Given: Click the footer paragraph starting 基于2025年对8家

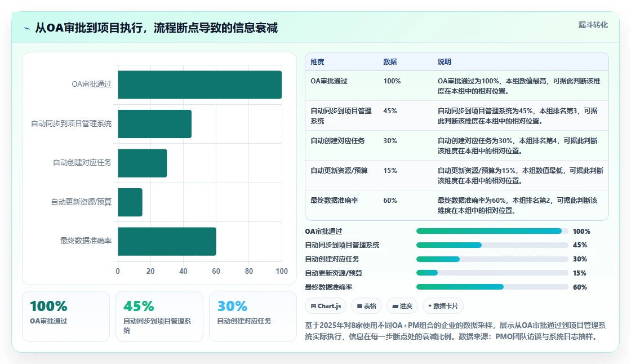Looking at the screenshot, I should pos(455,331).
